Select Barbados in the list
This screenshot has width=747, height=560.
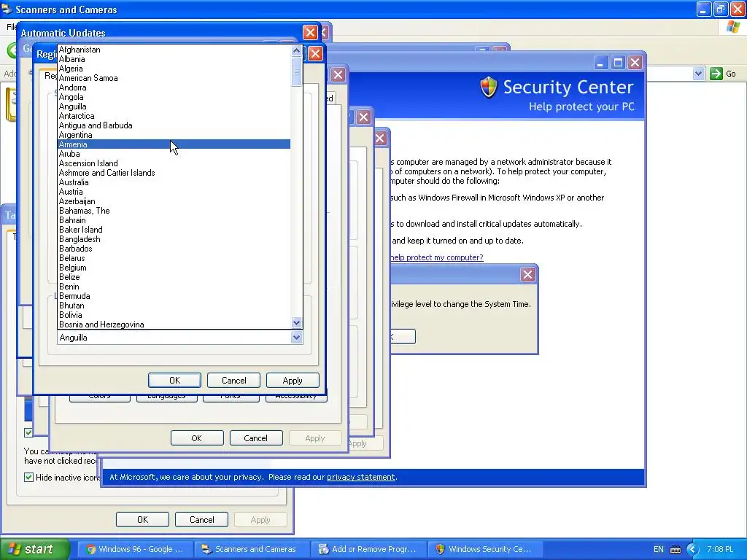click(x=174, y=249)
